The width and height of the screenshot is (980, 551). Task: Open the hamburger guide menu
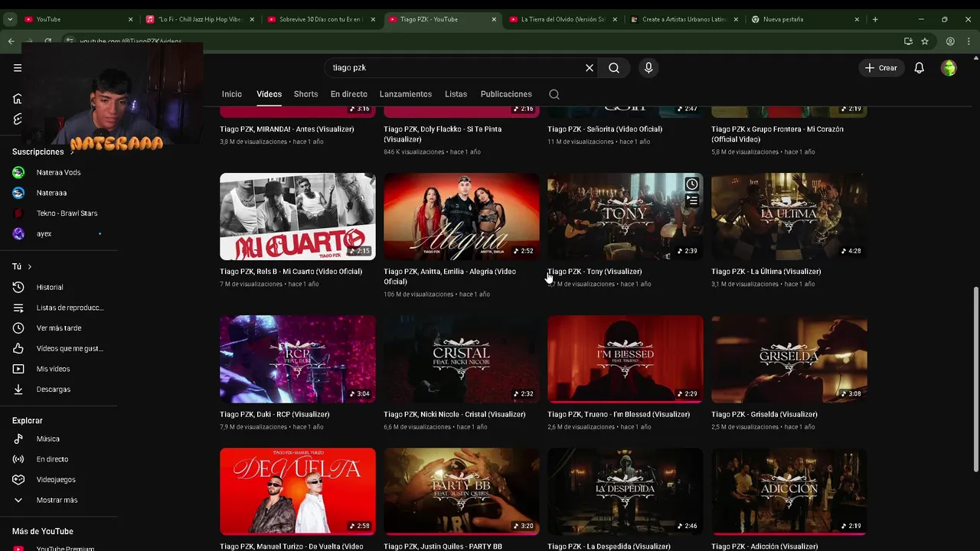(18, 68)
